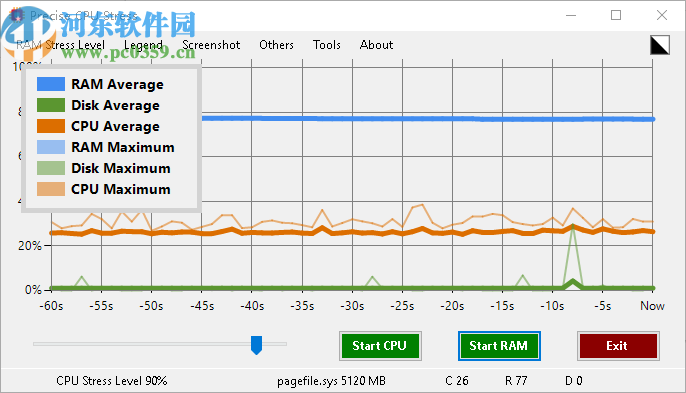Minimize the Precise CPU Stress window

(570, 15)
